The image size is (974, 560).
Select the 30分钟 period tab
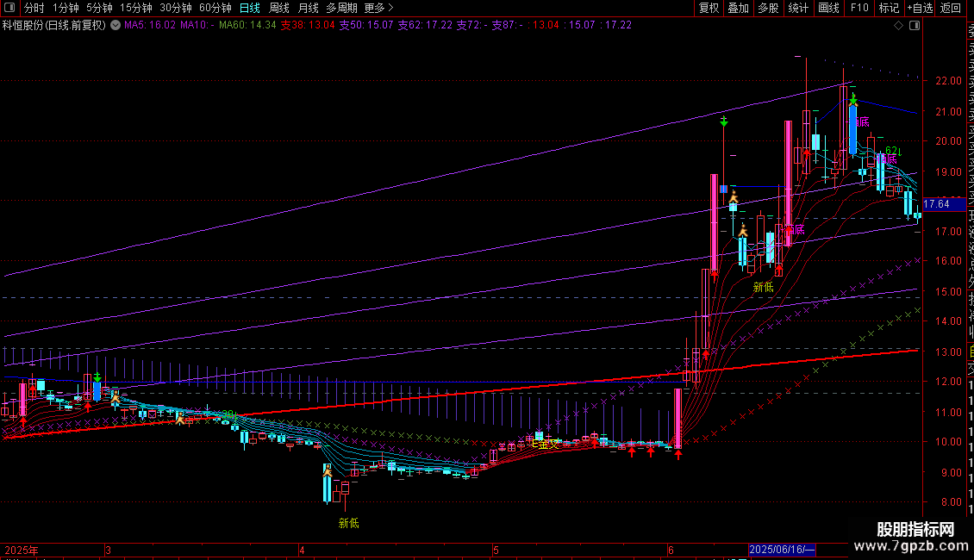[176, 8]
